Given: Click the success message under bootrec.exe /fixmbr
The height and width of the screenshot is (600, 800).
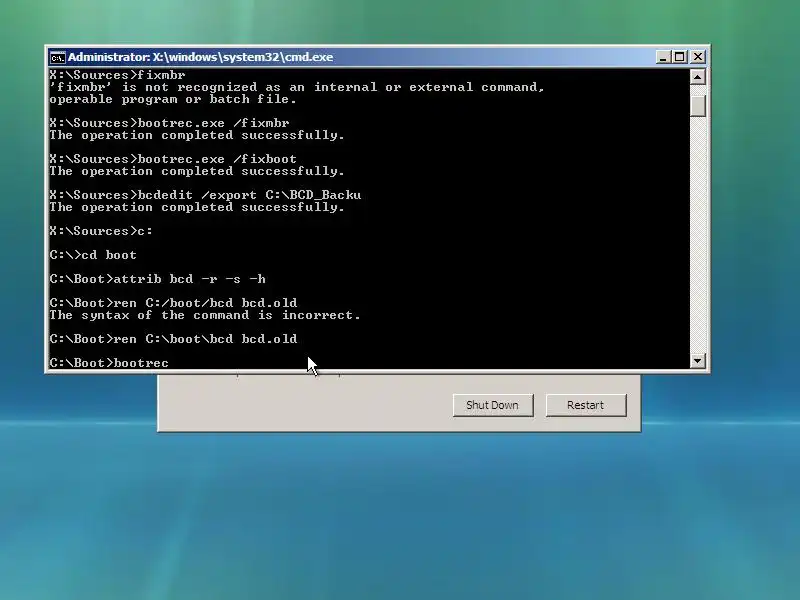Looking at the screenshot, I should point(197,135).
